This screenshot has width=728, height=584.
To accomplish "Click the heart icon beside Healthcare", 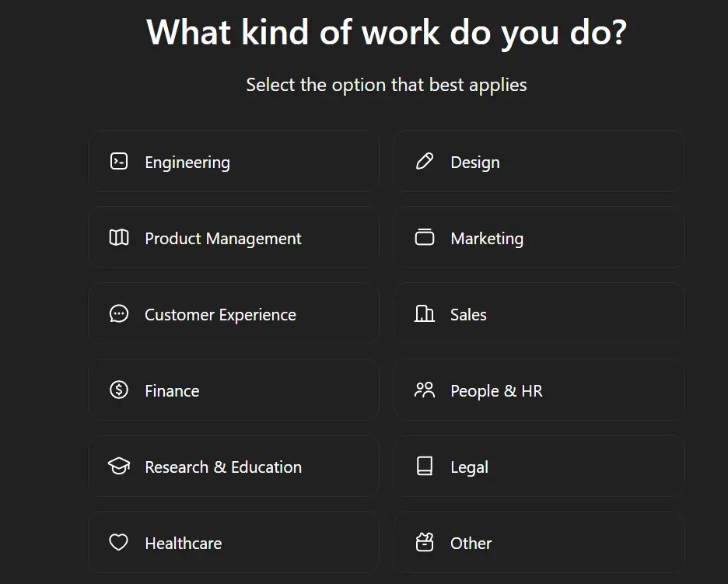I will [x=119, y=542].
